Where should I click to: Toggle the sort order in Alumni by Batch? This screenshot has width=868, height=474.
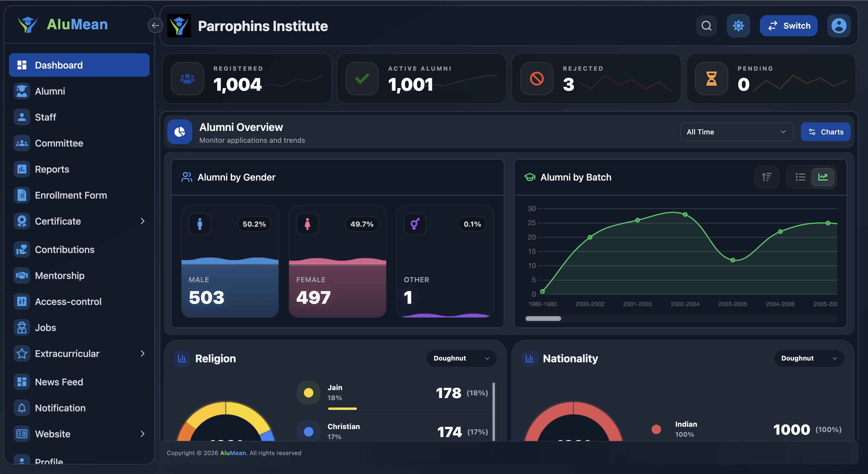(767, 177)
